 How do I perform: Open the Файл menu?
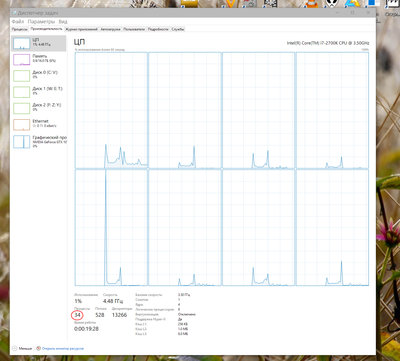(18, 21)
